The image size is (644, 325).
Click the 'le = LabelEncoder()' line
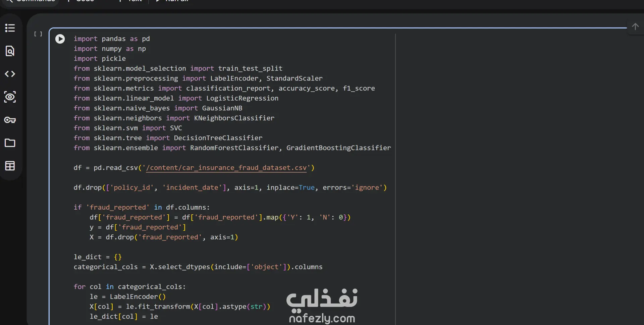coord(127,297)
